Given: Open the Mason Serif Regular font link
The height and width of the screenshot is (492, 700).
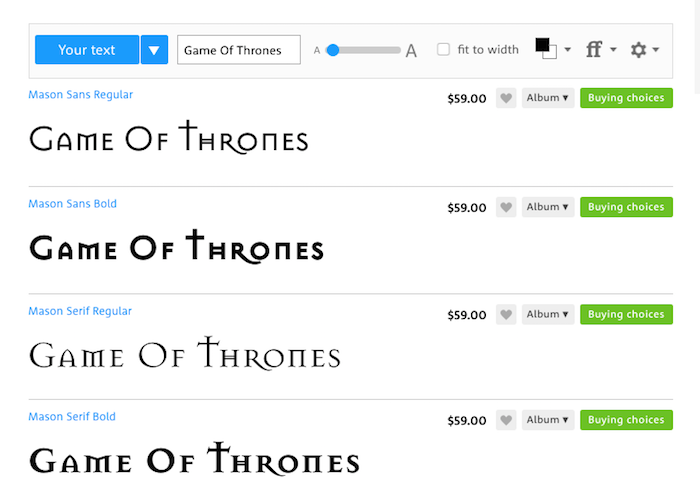Looking at the screenshot, I should [80, 311].
